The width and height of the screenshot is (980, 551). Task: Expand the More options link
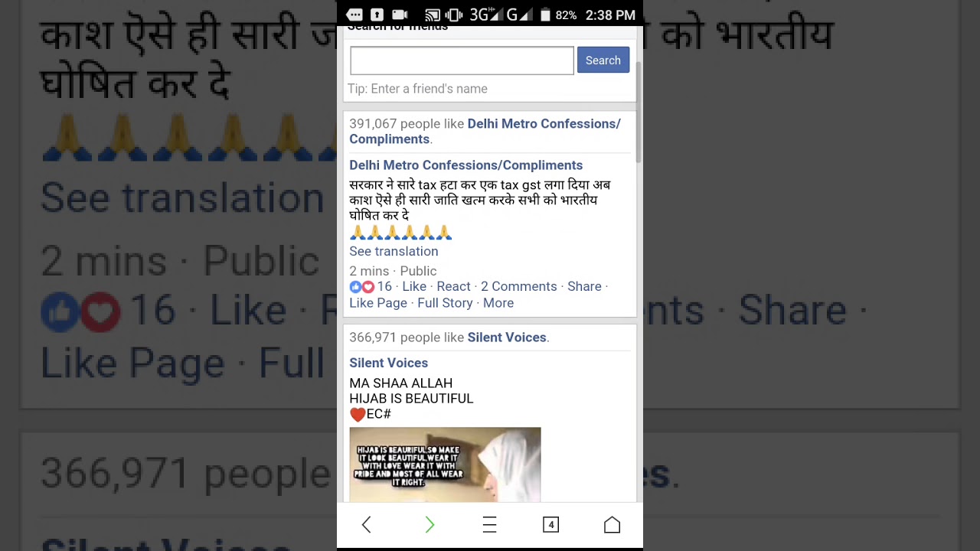(x=498, y=303)
